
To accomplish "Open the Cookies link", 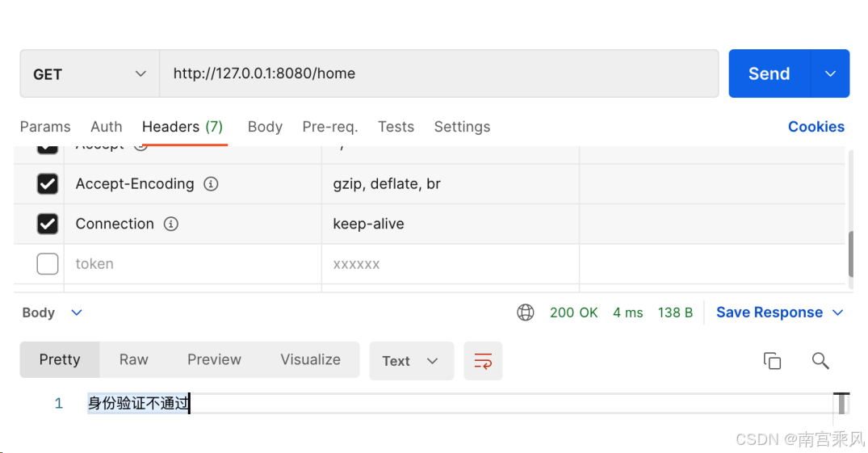I will [816, 127].
